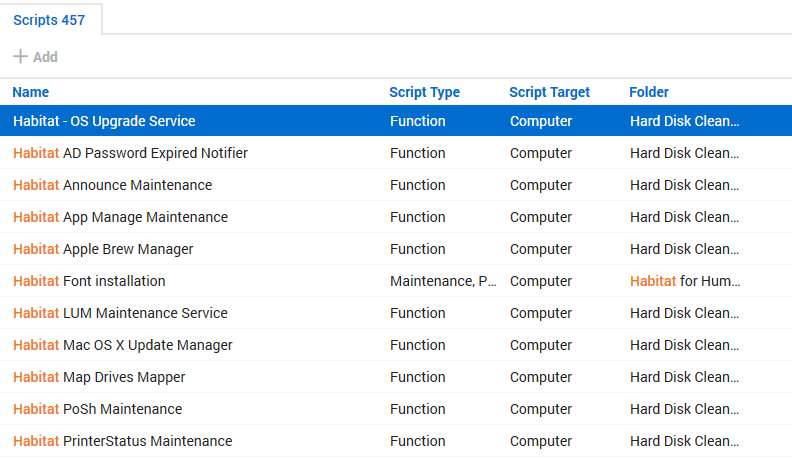Viewport: 792px width, 459px height.
Task: Click Function cell in Apple Brew Manager row
Action: (418, 249)
